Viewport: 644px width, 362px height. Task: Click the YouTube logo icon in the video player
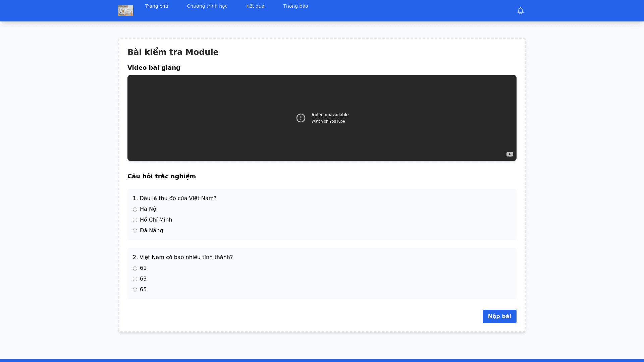pos(509,154)
